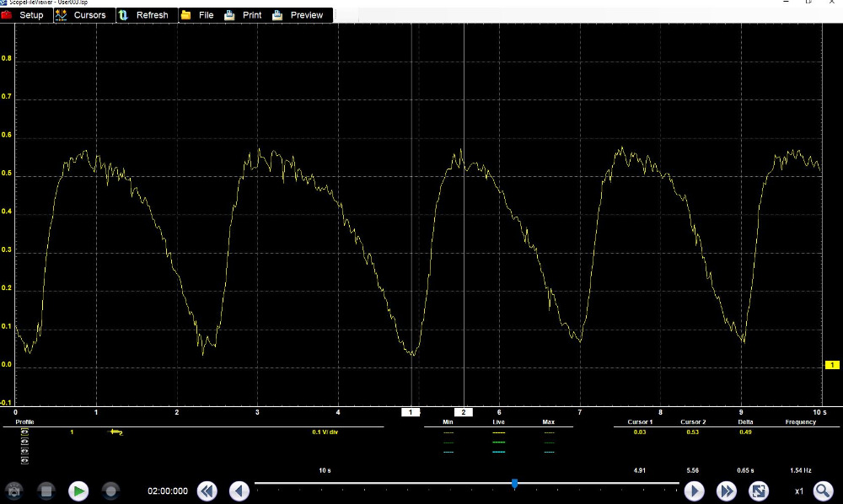Step forward one frame
The image size is (843, 504).
[694, 491]
